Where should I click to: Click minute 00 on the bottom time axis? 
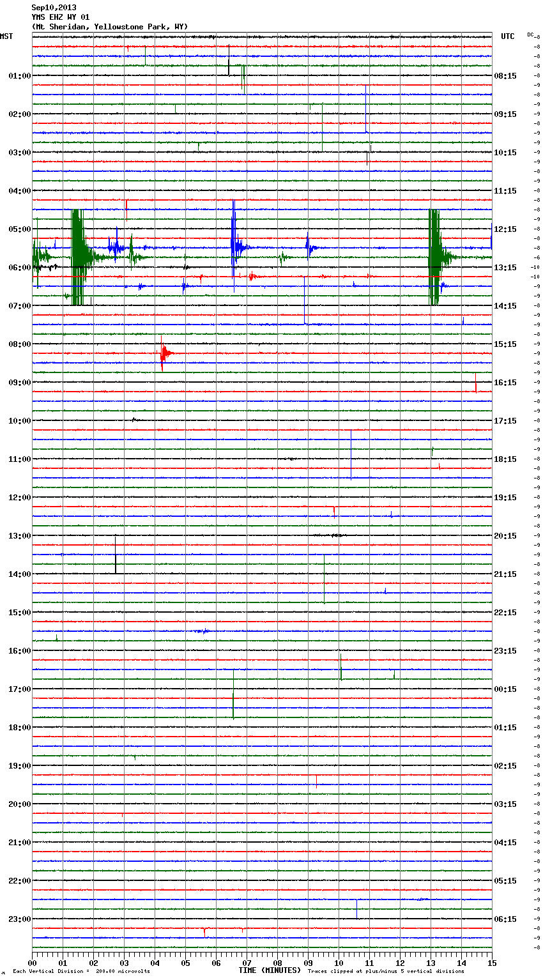pos(32,963)
